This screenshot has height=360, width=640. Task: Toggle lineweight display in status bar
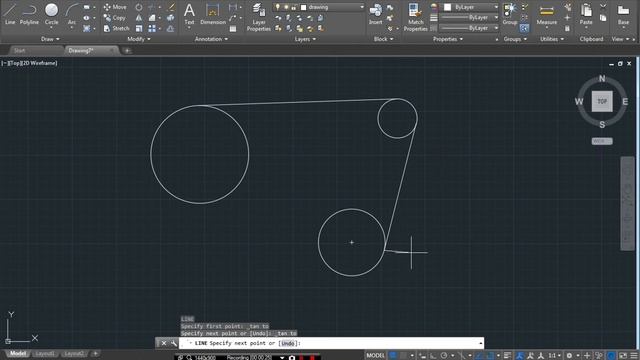point(507,356)
